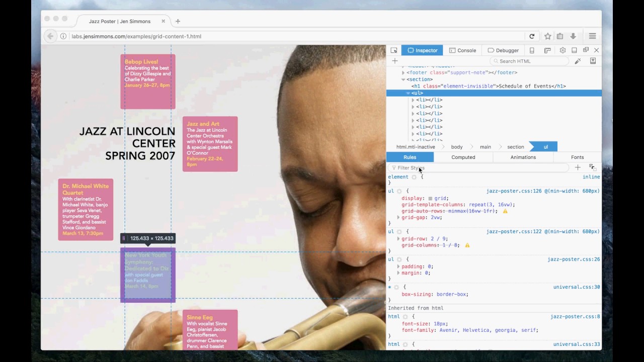
Task: Open Firefox hamburger menu
Action: (x=592, y=36)
